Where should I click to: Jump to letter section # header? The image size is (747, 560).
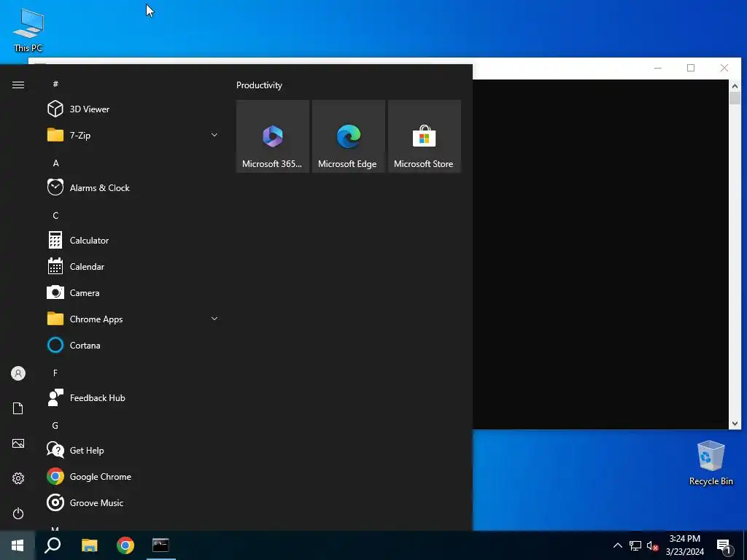pyautogui.click(x=55, y=84)
